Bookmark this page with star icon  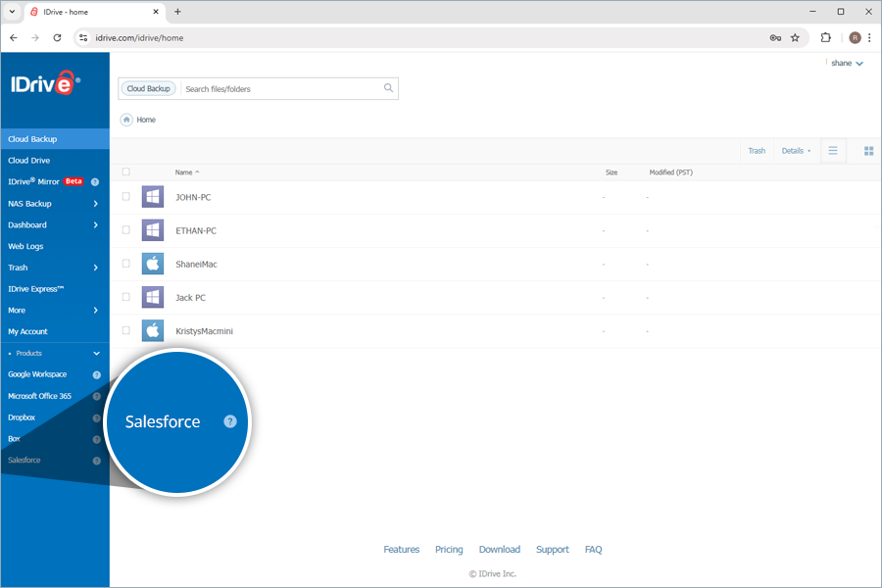click(795, 37)
